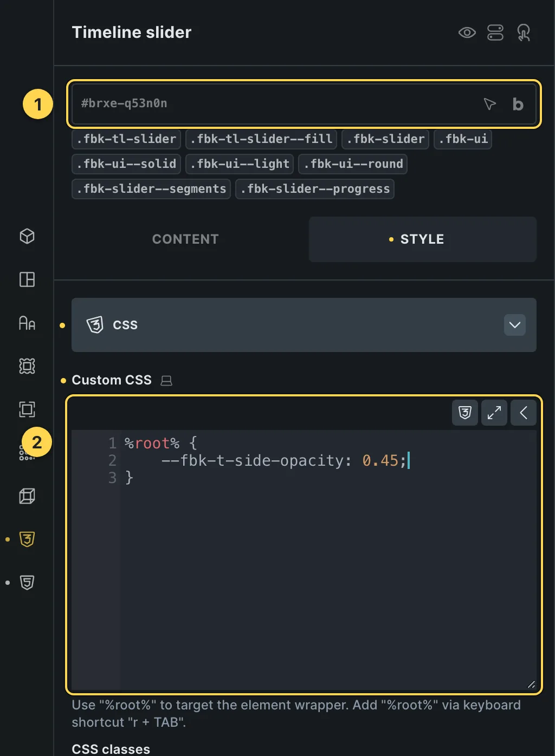Select the .fbk-ui--solid class chip
This screenshot has width=555, height=756.
[126, 164]
